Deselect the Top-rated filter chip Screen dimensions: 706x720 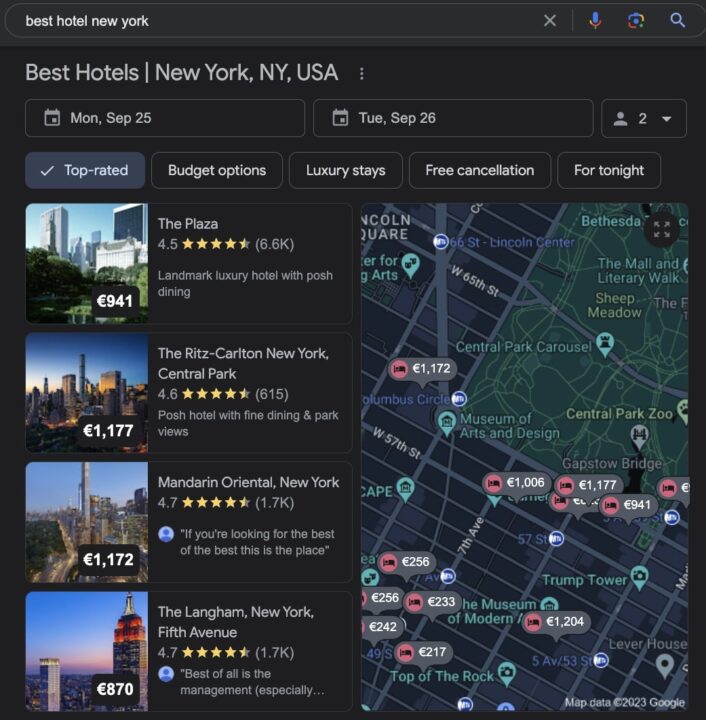point(85,170)
